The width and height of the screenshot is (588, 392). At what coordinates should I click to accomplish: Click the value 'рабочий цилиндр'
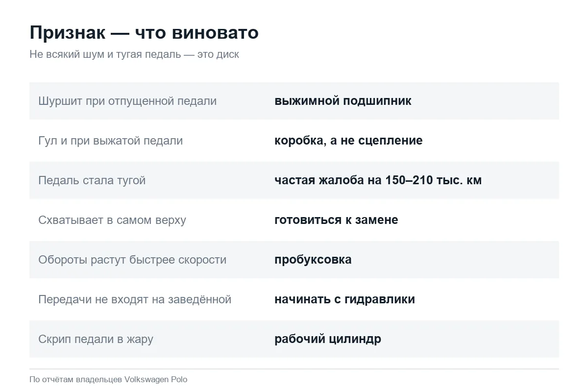(x=328, y=339)
